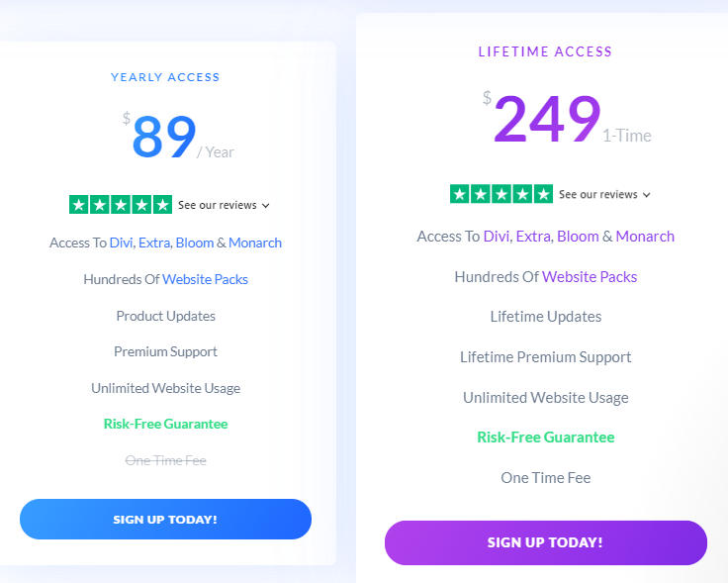Expand See our reviews chevron in Lifetime plan
The height and width of the screenshot is (583, 728).
click(x=646, y=195)
